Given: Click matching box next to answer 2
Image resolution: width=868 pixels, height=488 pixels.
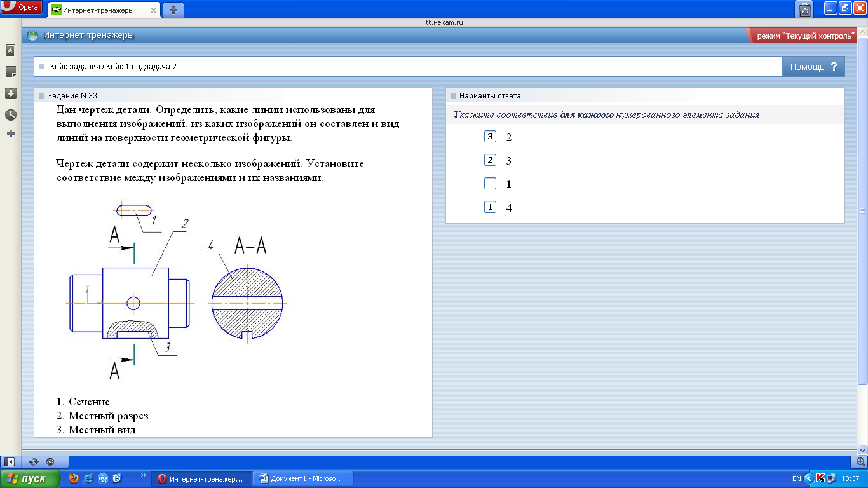Looking at the screenshot, I should click(x=490, y=137).
